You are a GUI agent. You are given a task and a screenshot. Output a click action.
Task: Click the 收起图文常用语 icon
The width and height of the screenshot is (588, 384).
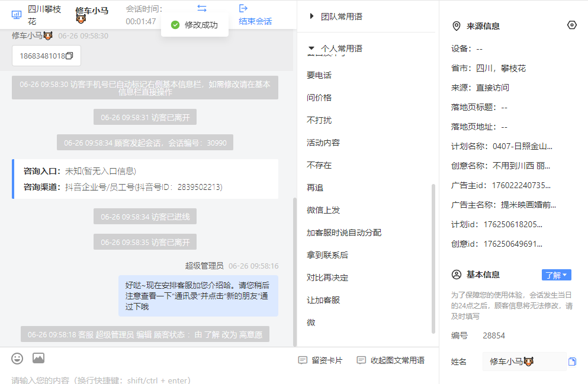[361, 360]
